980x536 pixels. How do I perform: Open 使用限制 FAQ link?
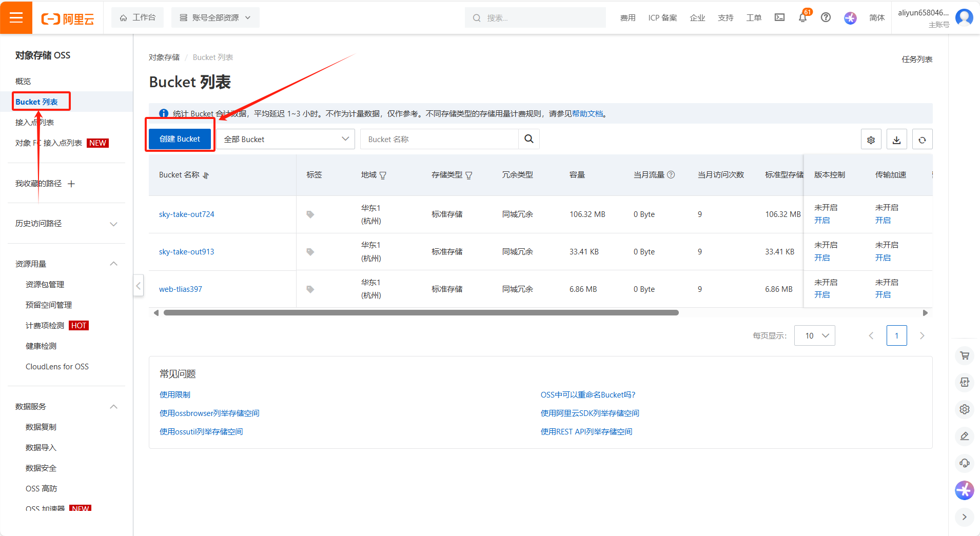[x=175, y=394]
